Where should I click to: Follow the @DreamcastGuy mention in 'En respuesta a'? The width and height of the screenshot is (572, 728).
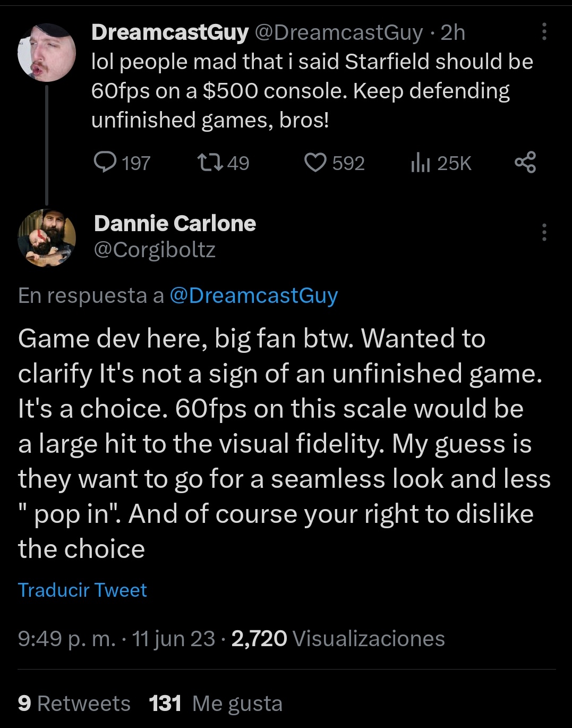pyautogui.click(x=254, y=295)
